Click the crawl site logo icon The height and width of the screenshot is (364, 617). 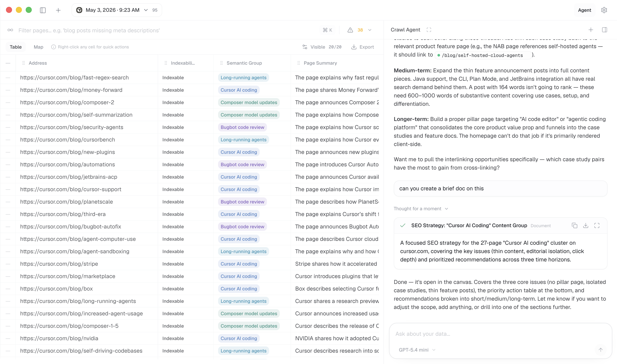[x=79, y=10]
